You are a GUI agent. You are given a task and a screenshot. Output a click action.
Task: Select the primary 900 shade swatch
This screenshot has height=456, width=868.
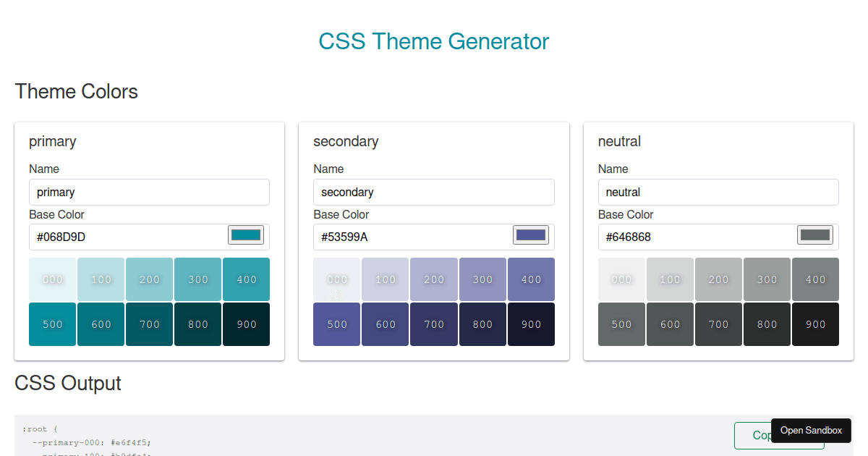click(x=246, y=324)
